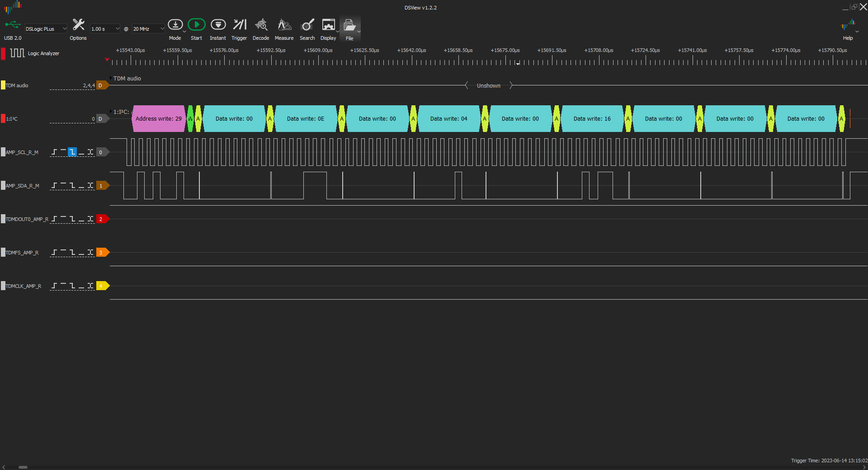Click the red trigger marker on ruler
Image resolution: width=868 pixels, height=470 pixels.
point(107,59)
